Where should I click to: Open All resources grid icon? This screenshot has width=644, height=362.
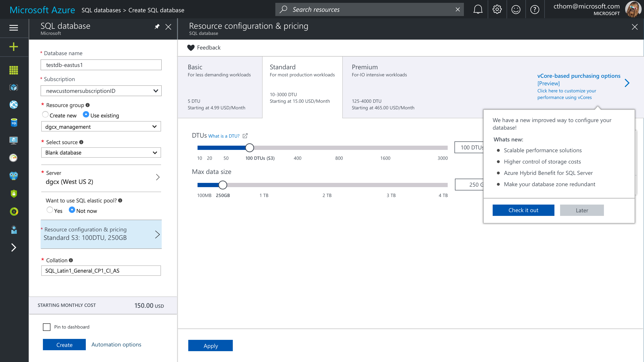[x=14, y=70]
